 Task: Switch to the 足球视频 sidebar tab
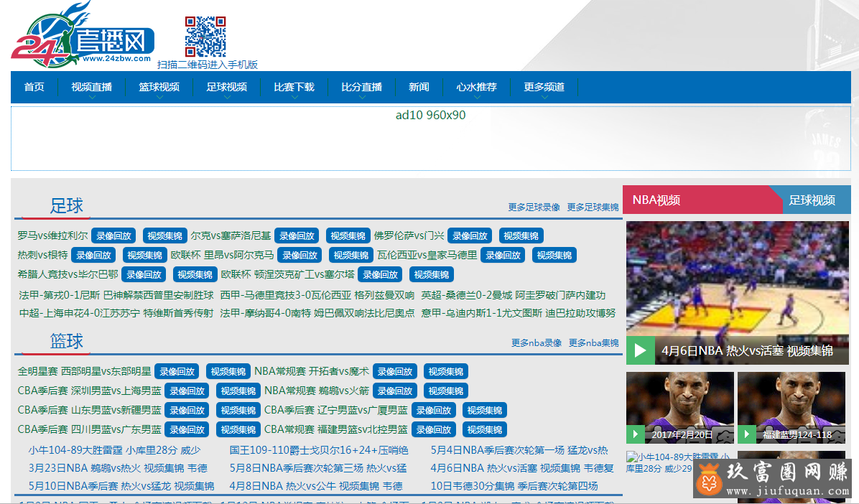(812, 200)
